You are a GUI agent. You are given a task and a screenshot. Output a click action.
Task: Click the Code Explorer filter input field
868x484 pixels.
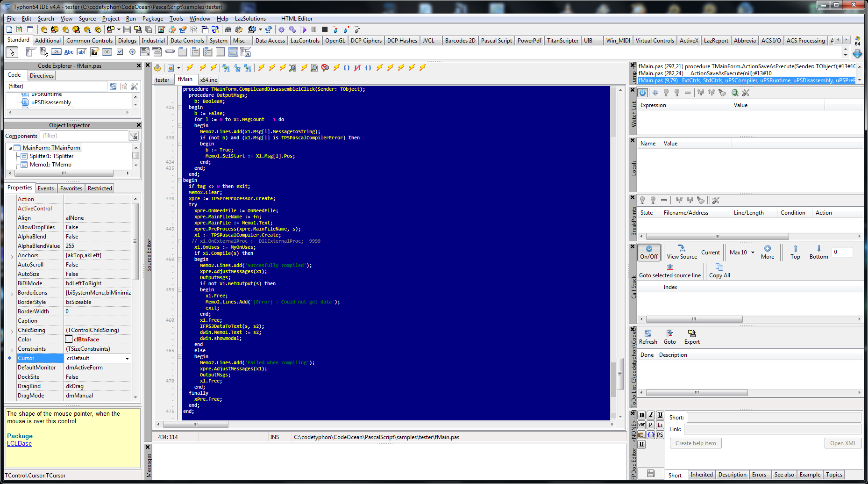[57, 87]
